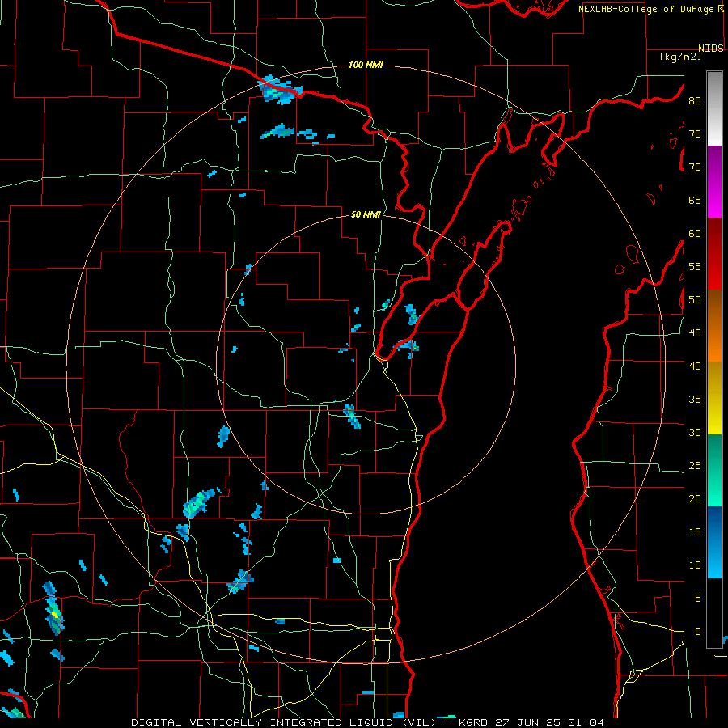This screenshot has height=728, width=728.
Task: Click the 75 value on the color scale
Action: pyautogui.click(x=695, y=133)
